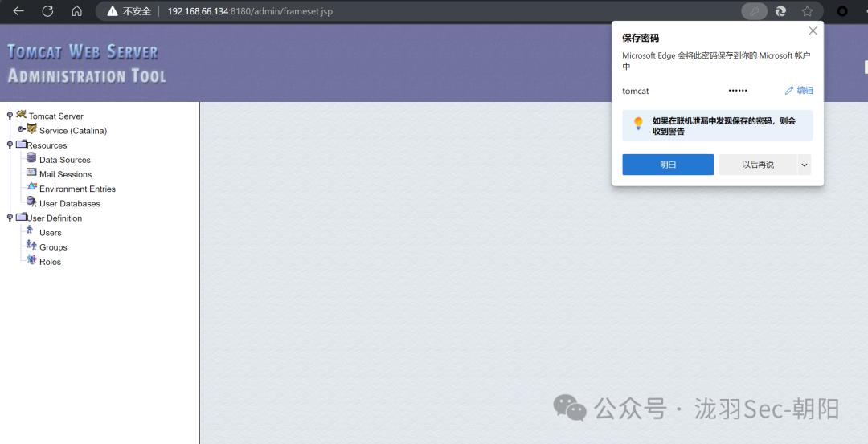This screenshot has width=868, height=444.
Task: Collapse the User Definition node toggle
Action: point(10,218)
